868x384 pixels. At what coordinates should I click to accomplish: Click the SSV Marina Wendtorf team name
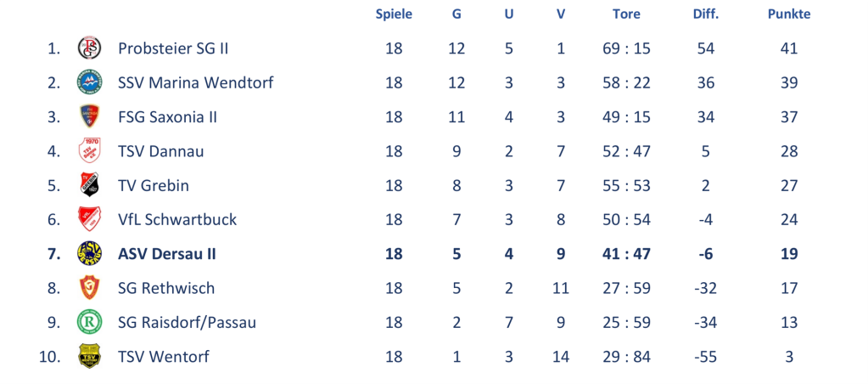coord(195,82)
